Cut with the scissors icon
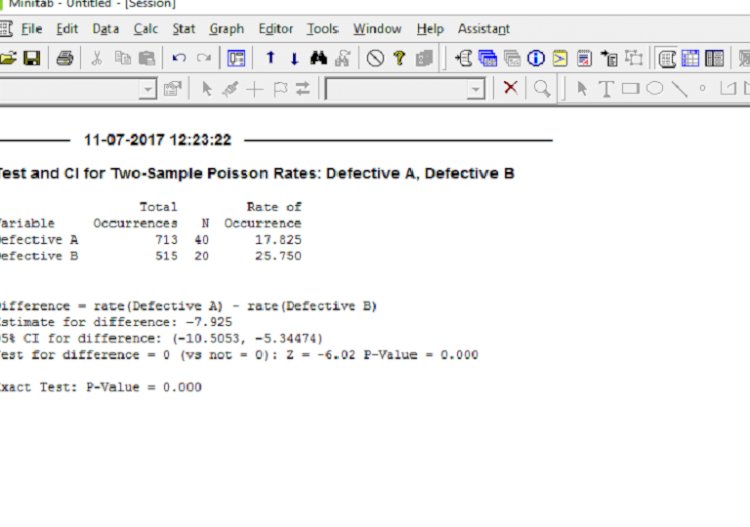The image size is (750, 527). click(97, 58)
